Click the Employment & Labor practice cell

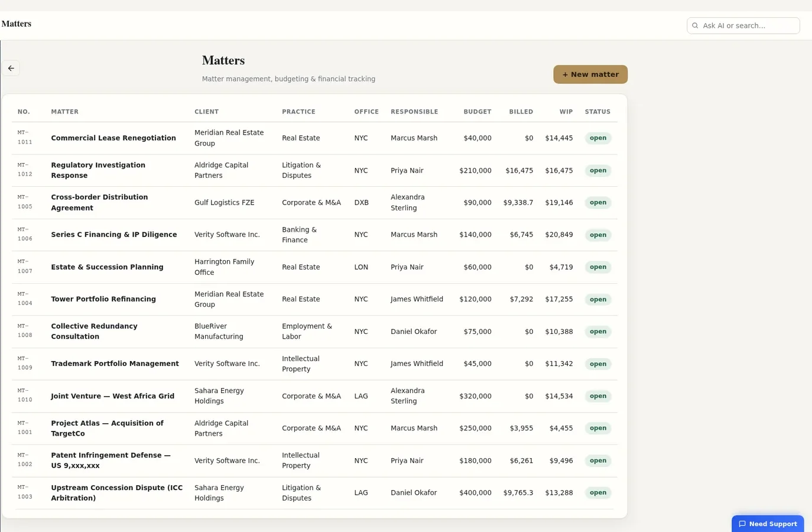(307, 332)
